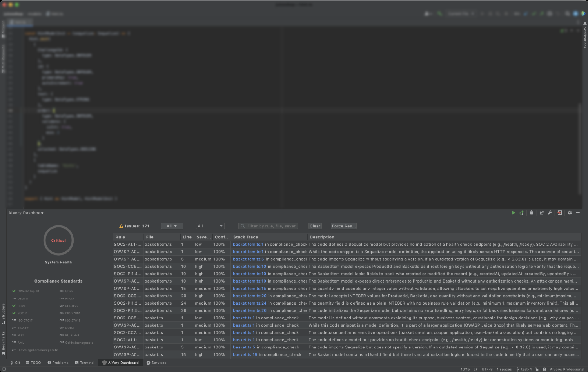
Task: Select the AIVory Dashboard tab
Action: pyautogui.click(x=120, y=363)
